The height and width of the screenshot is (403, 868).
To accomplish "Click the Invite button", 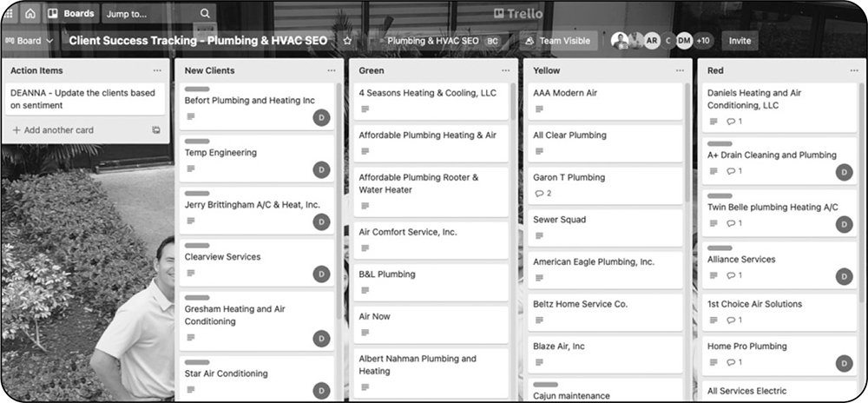I will pos(740,41).
